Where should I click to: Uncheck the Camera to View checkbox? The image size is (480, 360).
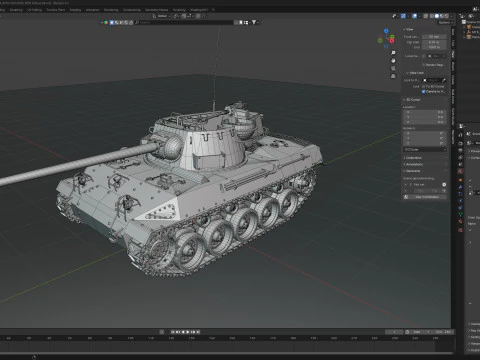click(x=423, y=91)
